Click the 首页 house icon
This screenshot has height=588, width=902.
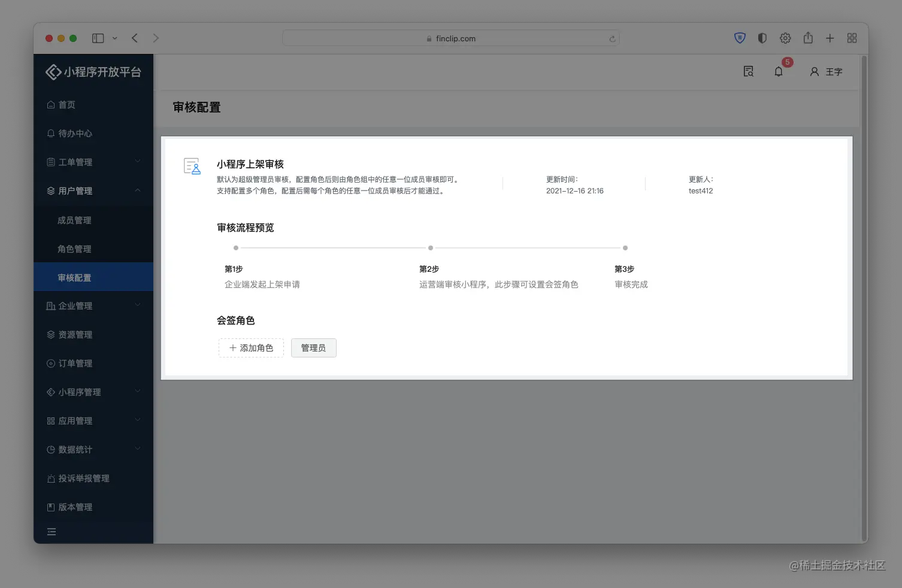[51, 105]
